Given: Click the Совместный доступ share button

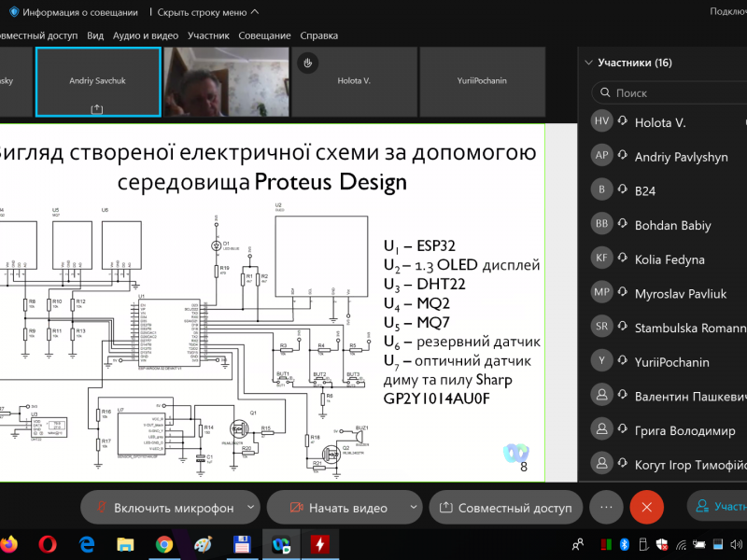Looking at the screenshot, I should 505,508.
